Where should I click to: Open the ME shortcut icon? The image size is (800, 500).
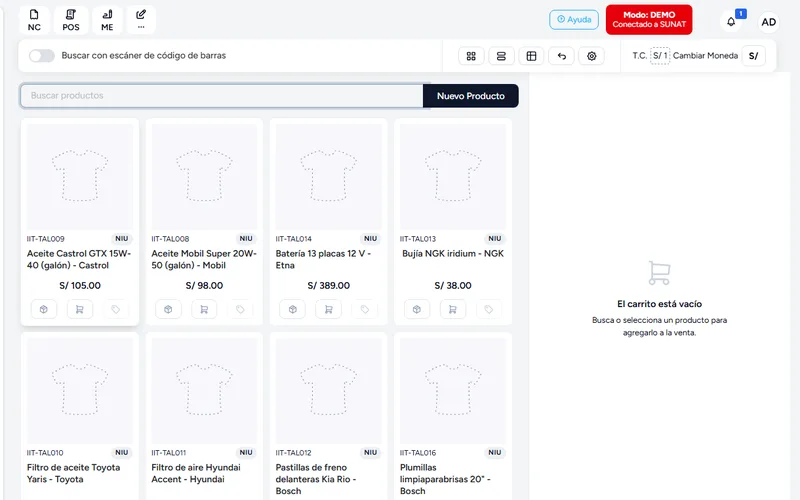[107, 20]
